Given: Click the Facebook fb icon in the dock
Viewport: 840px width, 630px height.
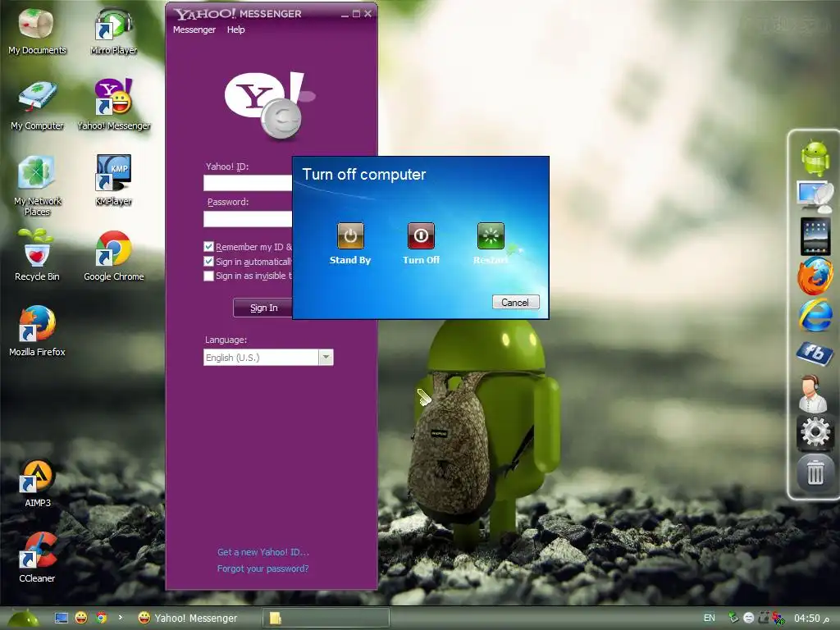Looking at the screenshot, I should [815, 354].
